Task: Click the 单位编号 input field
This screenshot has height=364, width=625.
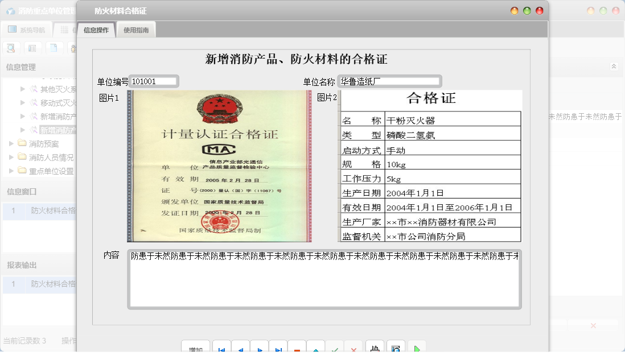Action: 153,80
